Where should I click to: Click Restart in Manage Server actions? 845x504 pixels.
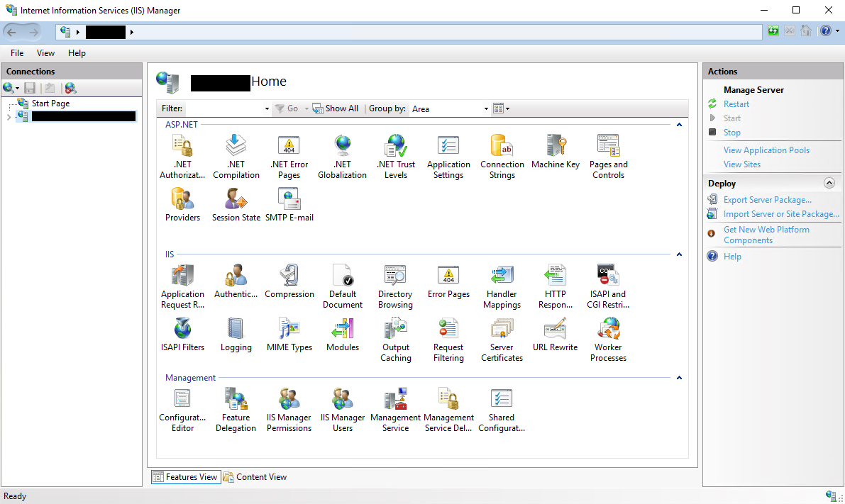tap(736, 104)
